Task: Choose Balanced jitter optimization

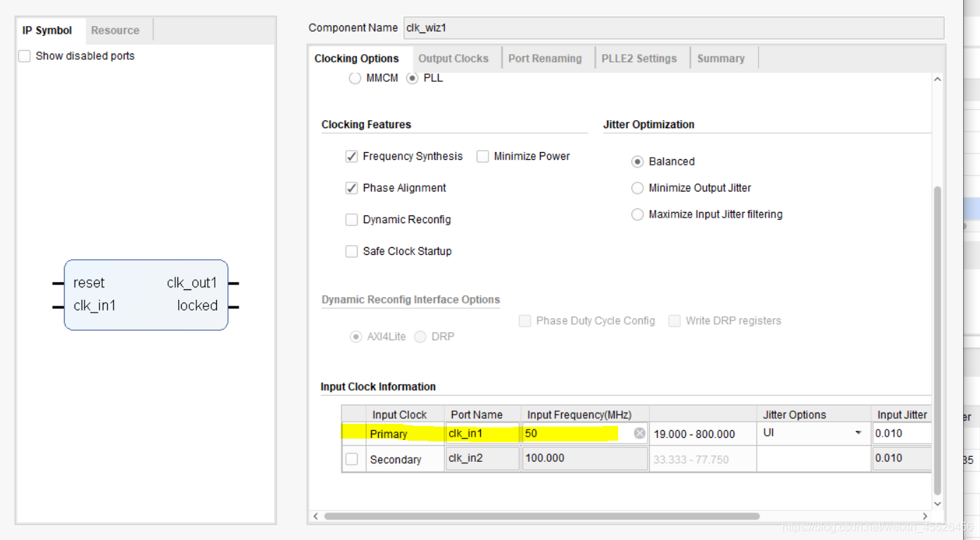Action: (x=637, y=161)
